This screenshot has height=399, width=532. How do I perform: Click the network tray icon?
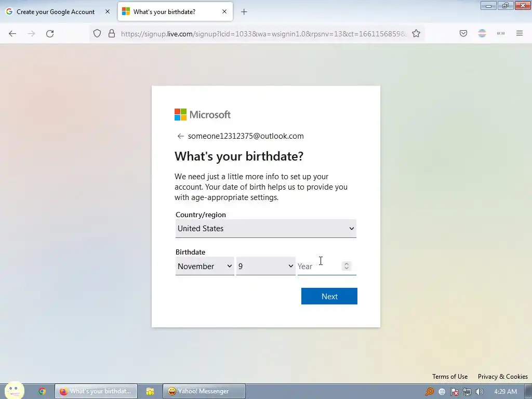click(x=467, y=392)
